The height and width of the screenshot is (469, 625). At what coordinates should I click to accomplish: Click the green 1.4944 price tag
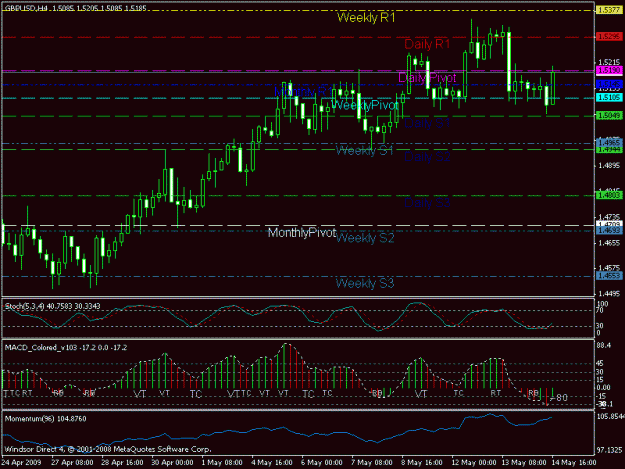(x=609, y=149)
